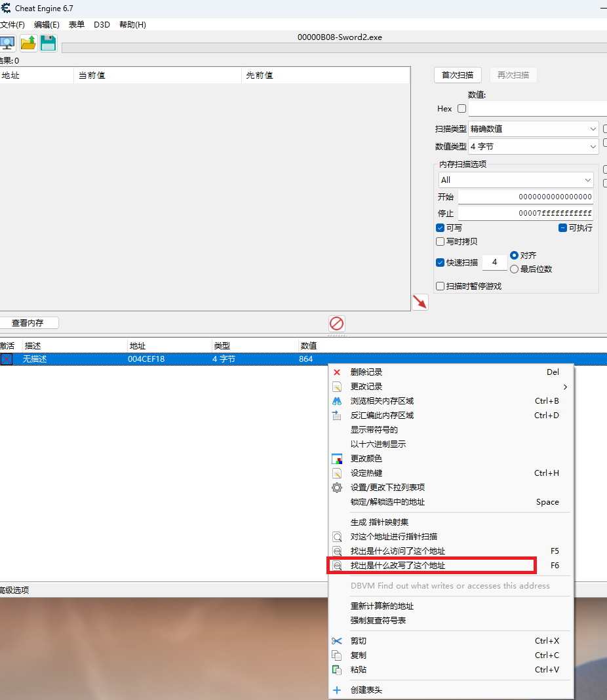
Task: Click the save floppy disk icon
Action: pos(49,43)
